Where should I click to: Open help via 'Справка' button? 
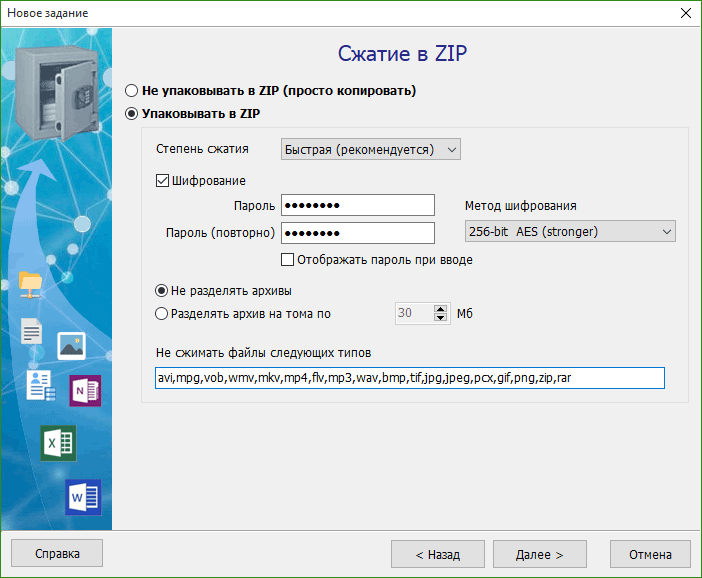pos(57,553)
